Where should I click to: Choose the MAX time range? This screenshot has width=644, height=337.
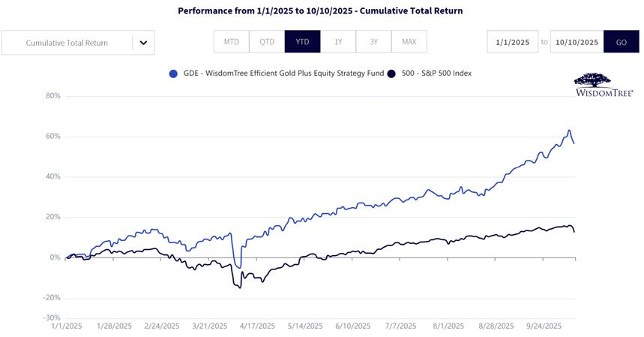(409, 41)
